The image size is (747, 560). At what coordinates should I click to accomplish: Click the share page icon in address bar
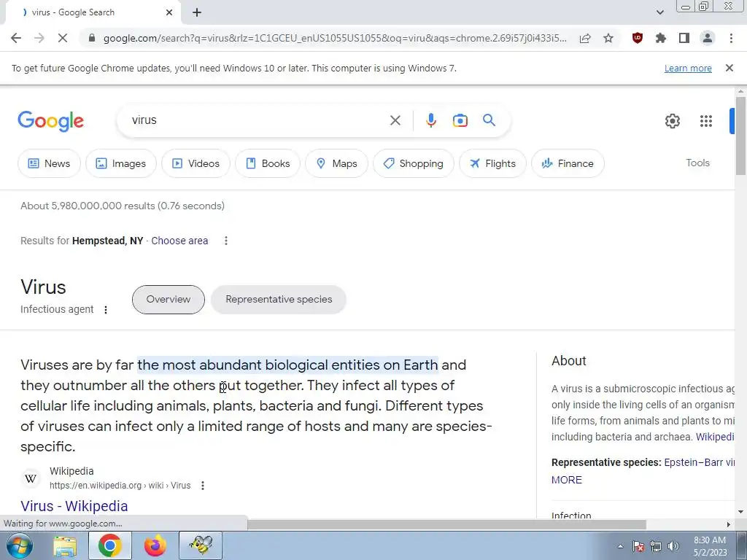click(585, 38)
